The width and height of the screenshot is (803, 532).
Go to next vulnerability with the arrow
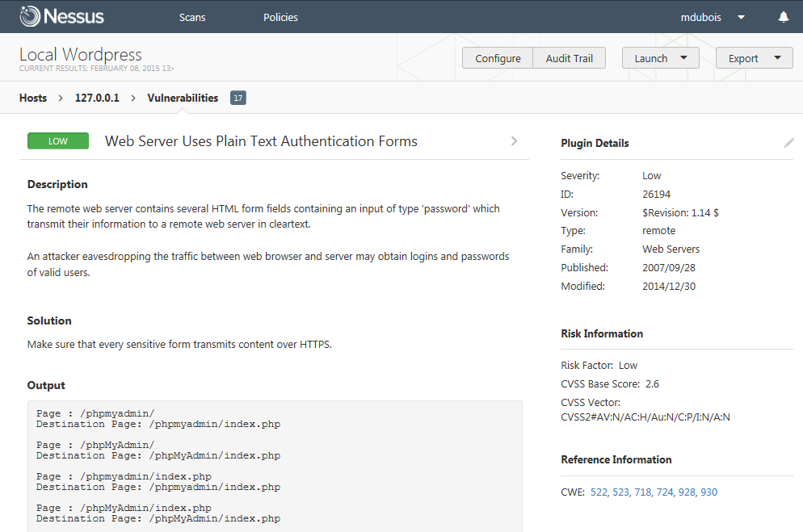pos(514,141)
